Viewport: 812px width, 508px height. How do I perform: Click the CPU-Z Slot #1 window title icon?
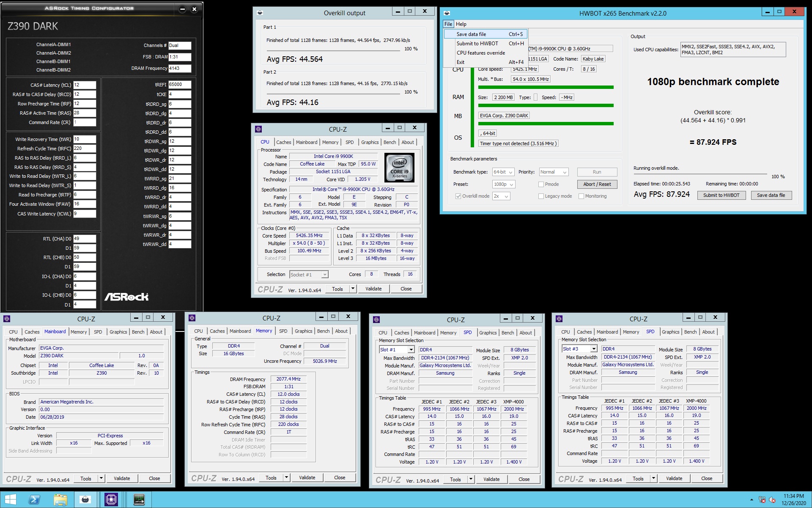tap(376, 320)
